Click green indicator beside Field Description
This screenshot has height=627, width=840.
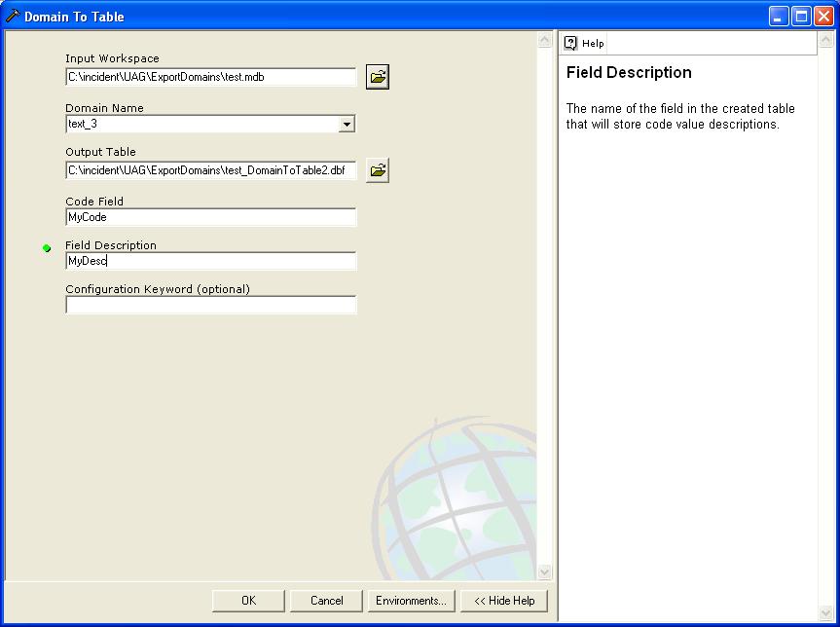pyautogui.click(x=47, y=248)
